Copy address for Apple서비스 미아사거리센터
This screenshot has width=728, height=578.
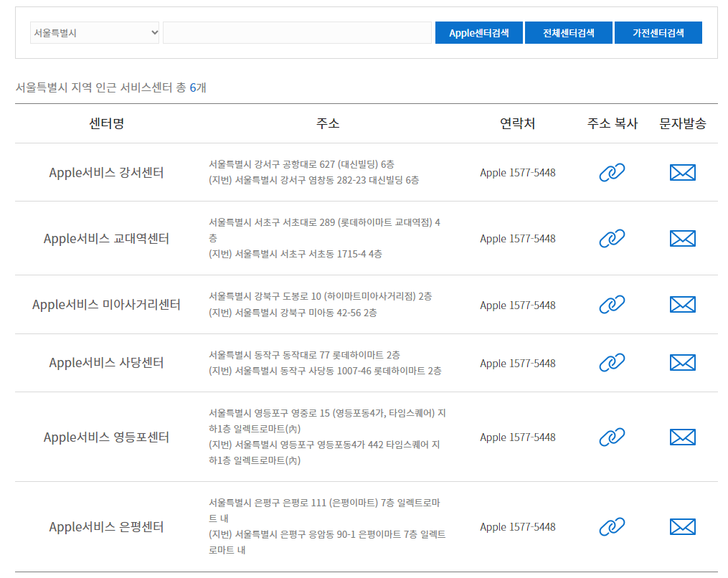click(611, 303)
